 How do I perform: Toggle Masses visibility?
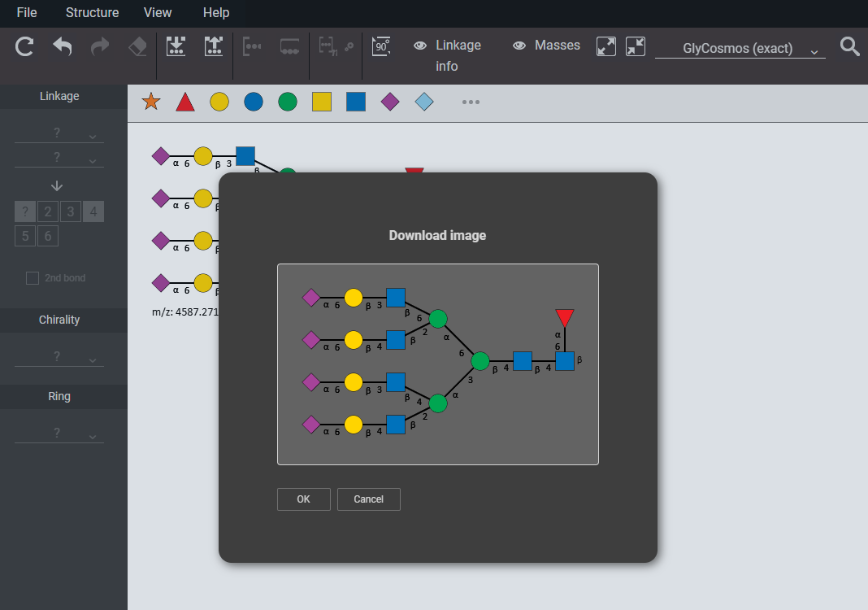click(546, 46)
